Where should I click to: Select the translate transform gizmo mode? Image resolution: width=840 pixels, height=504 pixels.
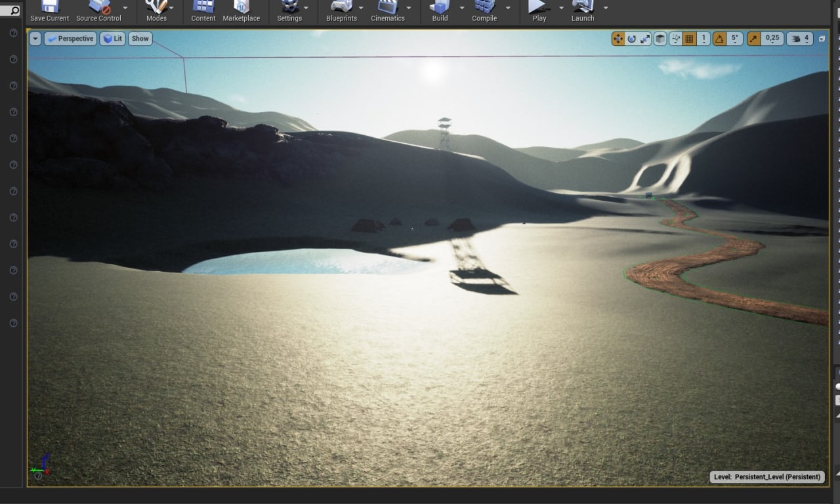[x=618, y=39]
